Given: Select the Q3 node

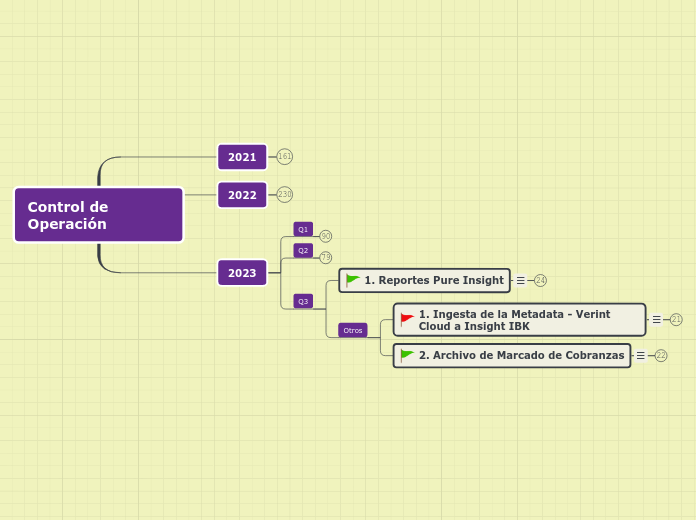Looking at the screenshot, I should point(303,301).
